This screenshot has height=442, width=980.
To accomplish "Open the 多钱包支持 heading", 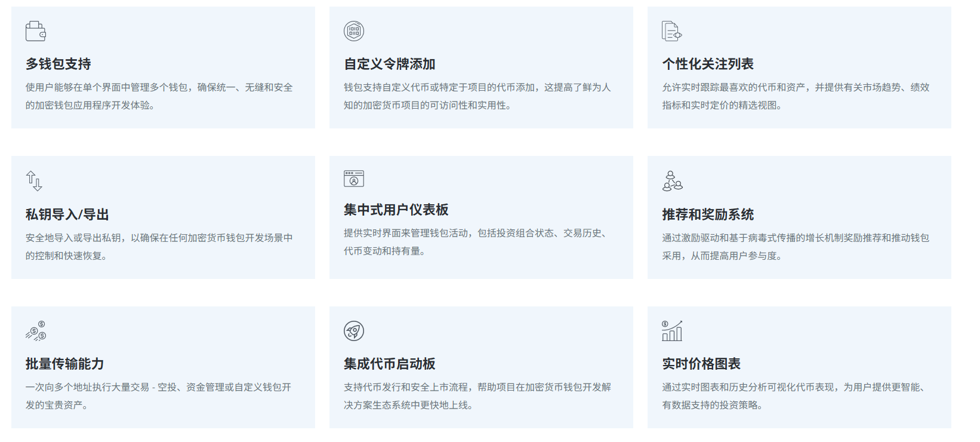I will [x=58, y=64].
